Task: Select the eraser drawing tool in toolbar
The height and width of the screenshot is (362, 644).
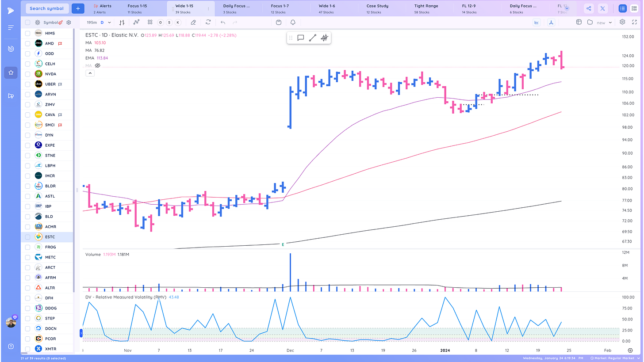Action: [193, 22]
